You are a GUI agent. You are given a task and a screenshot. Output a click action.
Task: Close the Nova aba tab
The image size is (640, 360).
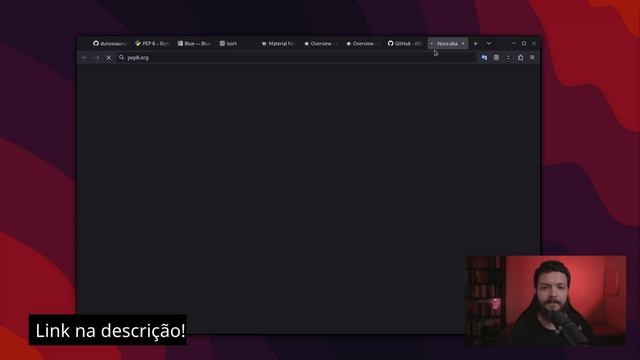(463, 43)
